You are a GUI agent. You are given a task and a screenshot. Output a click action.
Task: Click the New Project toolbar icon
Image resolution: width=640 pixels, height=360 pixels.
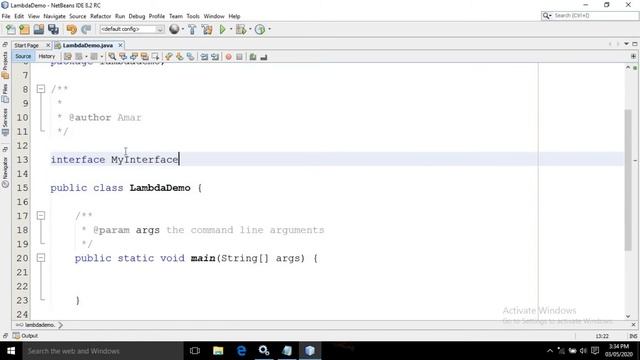click(x=24, y=29)
